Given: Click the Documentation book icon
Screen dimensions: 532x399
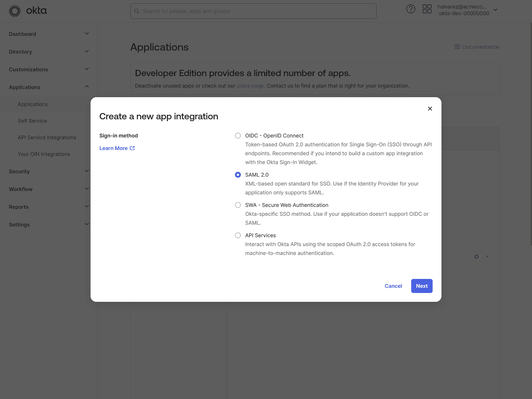Looking at the screenshot, I should click(457, 47).
